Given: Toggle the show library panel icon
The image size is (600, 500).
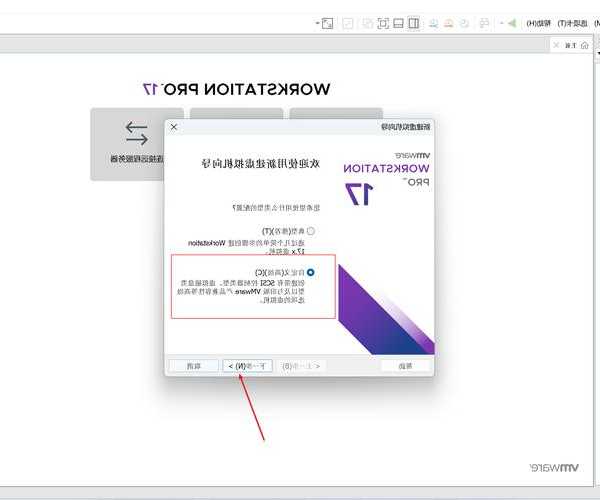Looking at the screenshot, I should coord(414,22).
